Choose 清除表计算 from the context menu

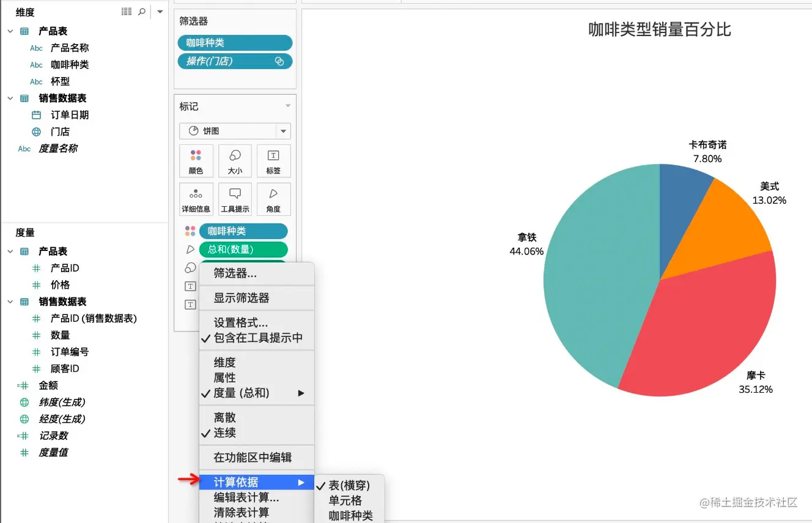(x=257, y=513)
